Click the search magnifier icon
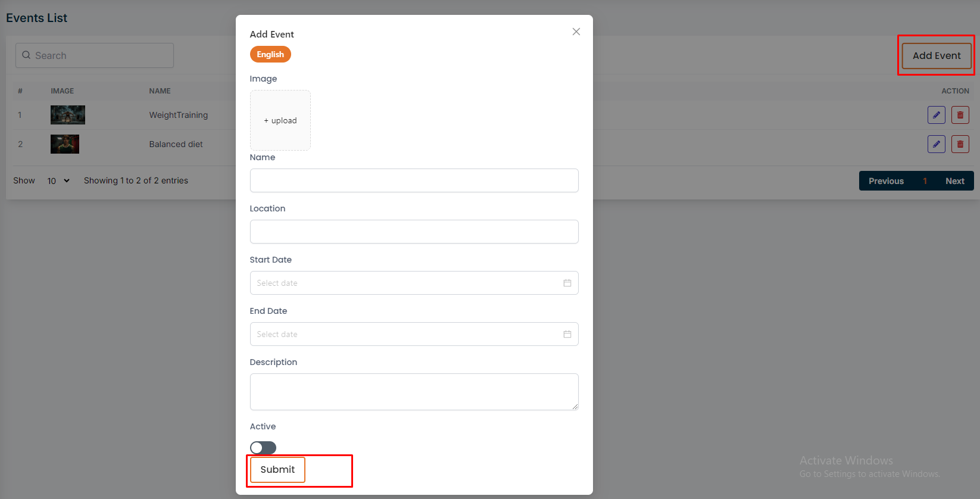This screenshot has width=980, height=499. click(26, 55)
